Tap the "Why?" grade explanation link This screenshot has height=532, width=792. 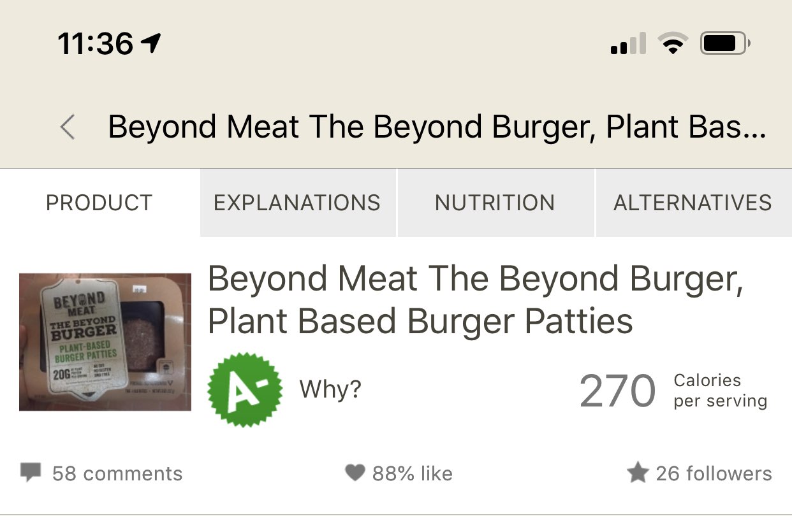[330, 389]
